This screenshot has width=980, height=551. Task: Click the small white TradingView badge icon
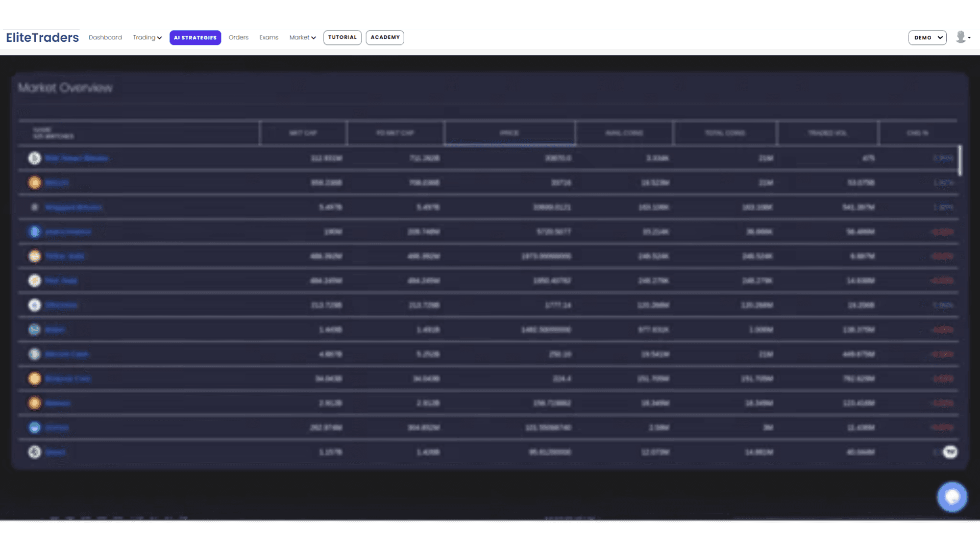click(950, 452)
